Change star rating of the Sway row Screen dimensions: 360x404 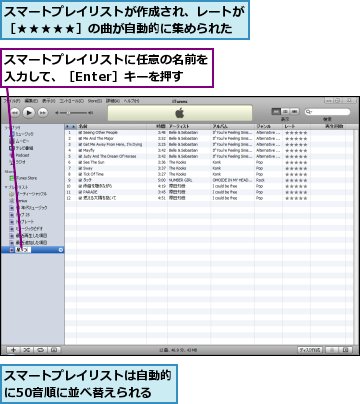click(296, 169)
